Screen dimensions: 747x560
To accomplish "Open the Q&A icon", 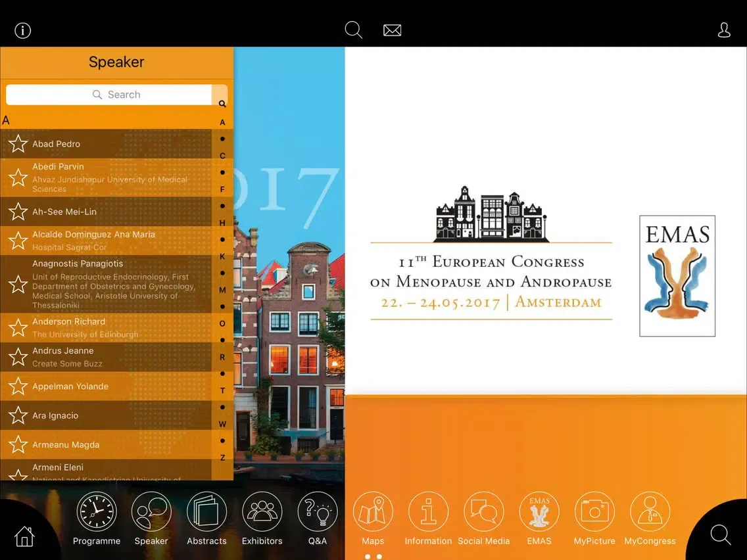I will [318, 511].
